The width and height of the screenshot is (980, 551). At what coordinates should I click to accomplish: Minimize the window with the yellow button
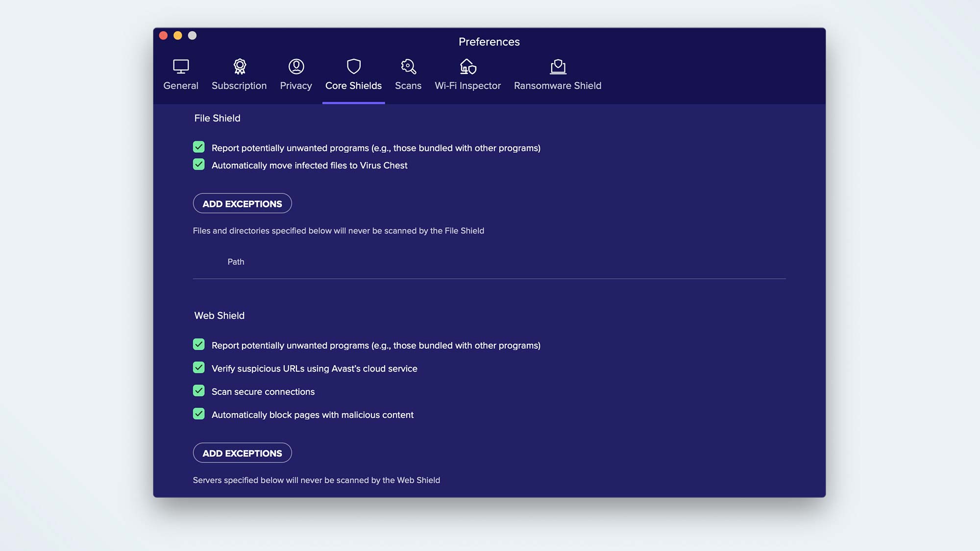click(x=178, y=35)
